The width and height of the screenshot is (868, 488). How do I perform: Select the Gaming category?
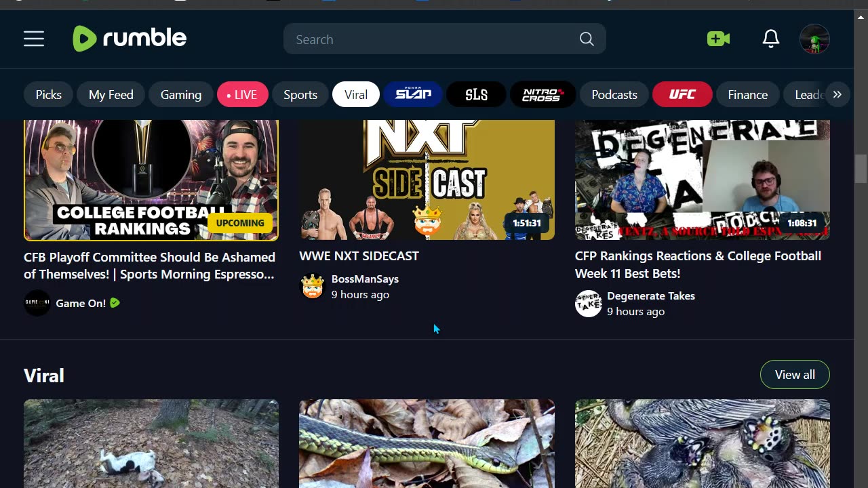click(x=181, y=94)
